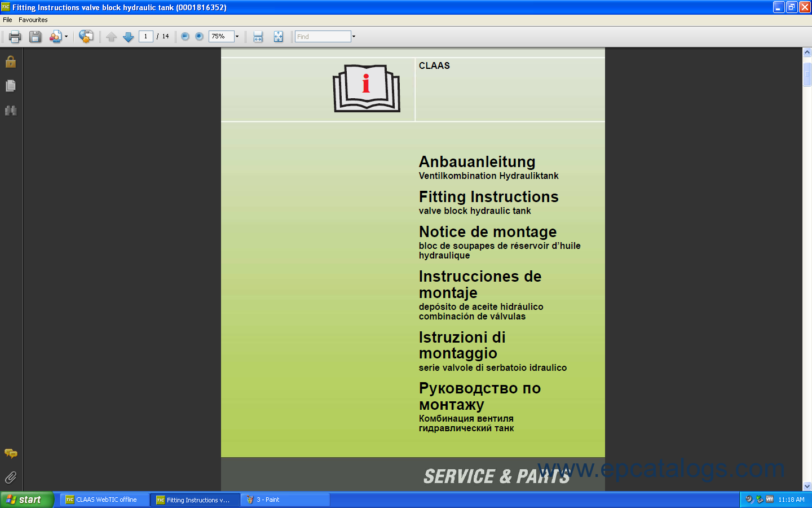Click the second system tray network icon
Image resolution: width=812 pixels, height=508 pixels.
click(x=760, y=499)
